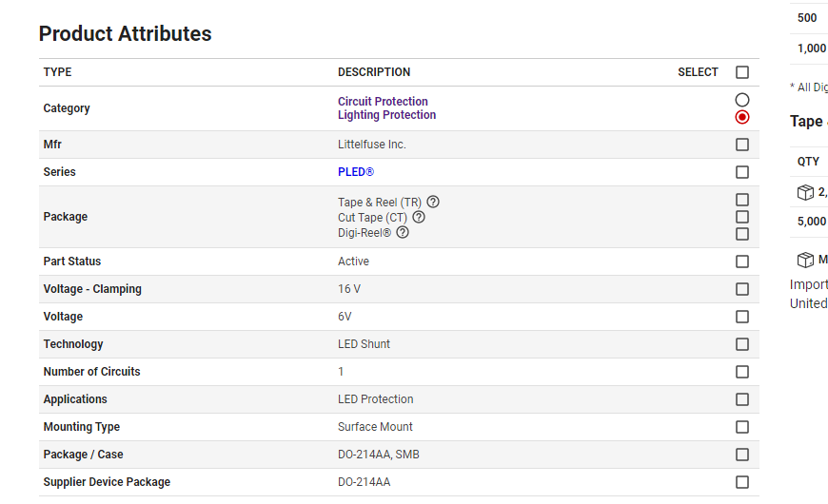The width and height of the screenshot is (828, 504).
Task: Check the Mounting Type Surface Mount checkbox
Action: [x=742, y=427]
